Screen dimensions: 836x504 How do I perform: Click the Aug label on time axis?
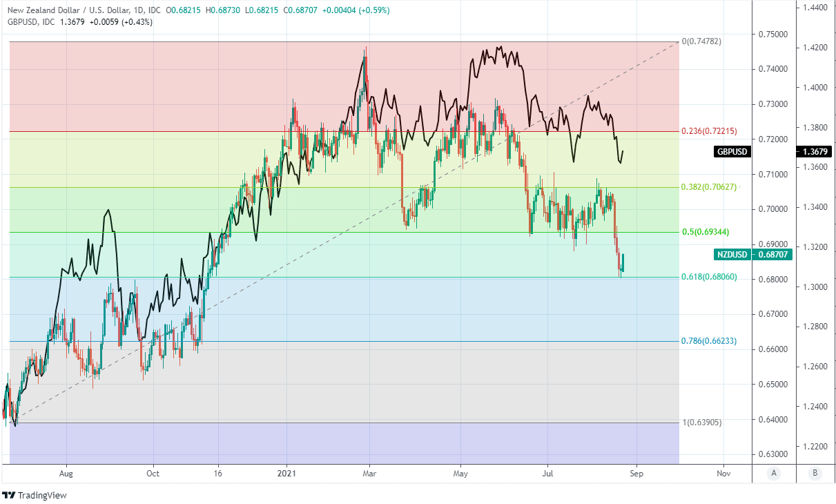point(66,474)
